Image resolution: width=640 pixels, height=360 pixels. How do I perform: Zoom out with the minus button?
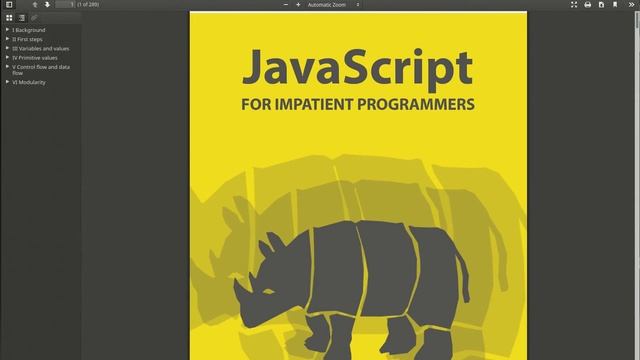(286, 4)
